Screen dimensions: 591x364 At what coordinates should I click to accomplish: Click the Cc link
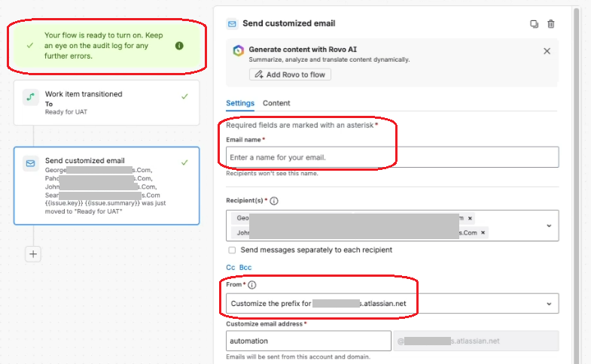[x=230, y=267]
